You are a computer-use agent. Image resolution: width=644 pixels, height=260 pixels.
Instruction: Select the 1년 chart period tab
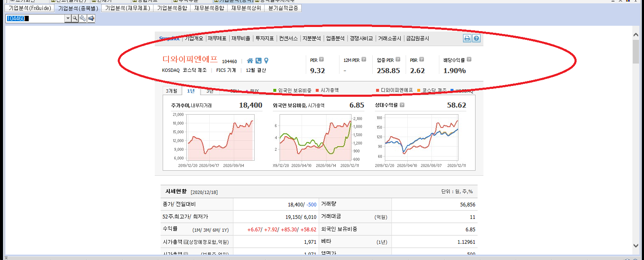(x=191, y=91)
